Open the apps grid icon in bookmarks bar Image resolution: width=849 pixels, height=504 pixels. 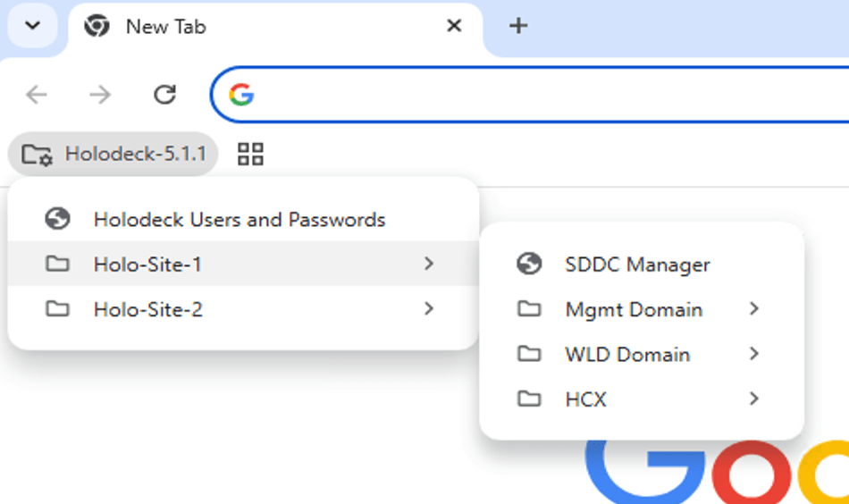(250, 155)
